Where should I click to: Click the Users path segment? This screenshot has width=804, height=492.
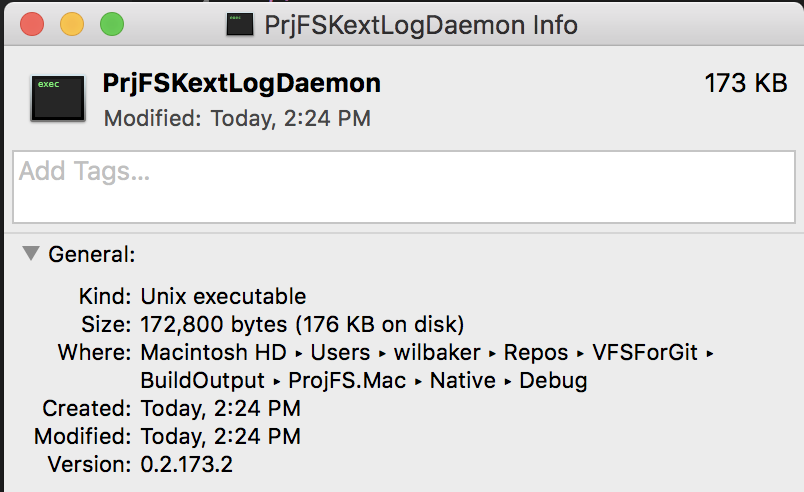pos(340,353)
